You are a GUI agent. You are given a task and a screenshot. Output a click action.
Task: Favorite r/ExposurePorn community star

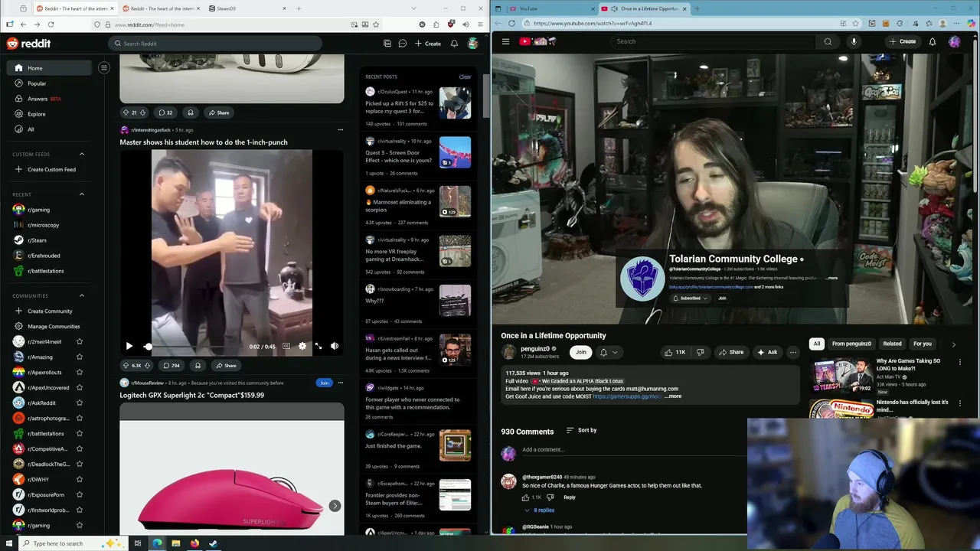(x=80, y=494)
